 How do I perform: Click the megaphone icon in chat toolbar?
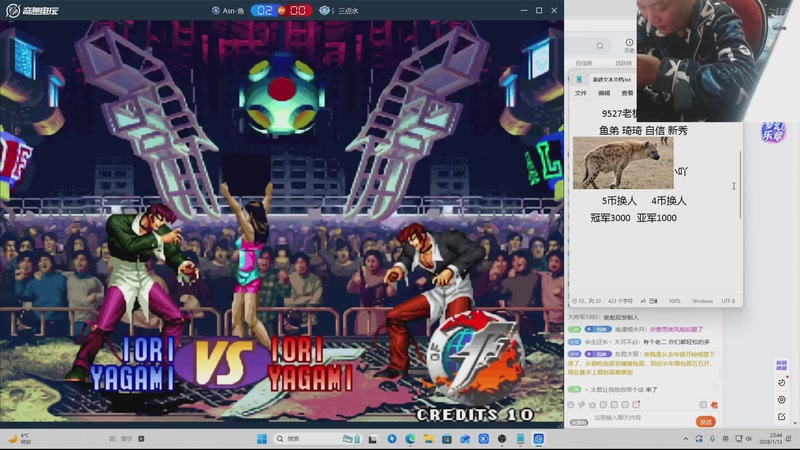[582, 405]
